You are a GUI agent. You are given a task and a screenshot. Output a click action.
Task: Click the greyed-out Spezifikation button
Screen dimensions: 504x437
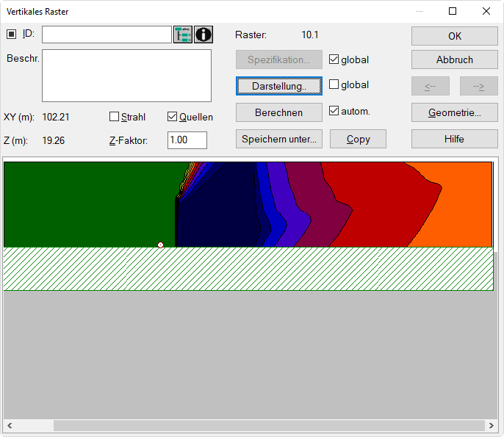pyautogui.click(x=279, y=59)
